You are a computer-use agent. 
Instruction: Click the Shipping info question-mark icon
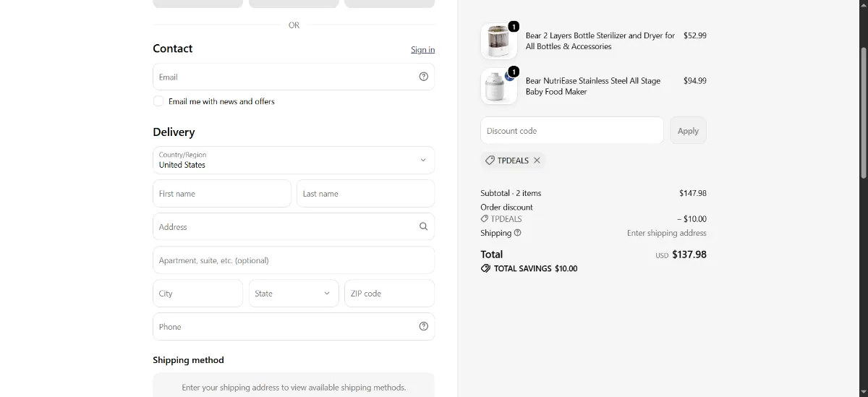click(x=517, y=233)
